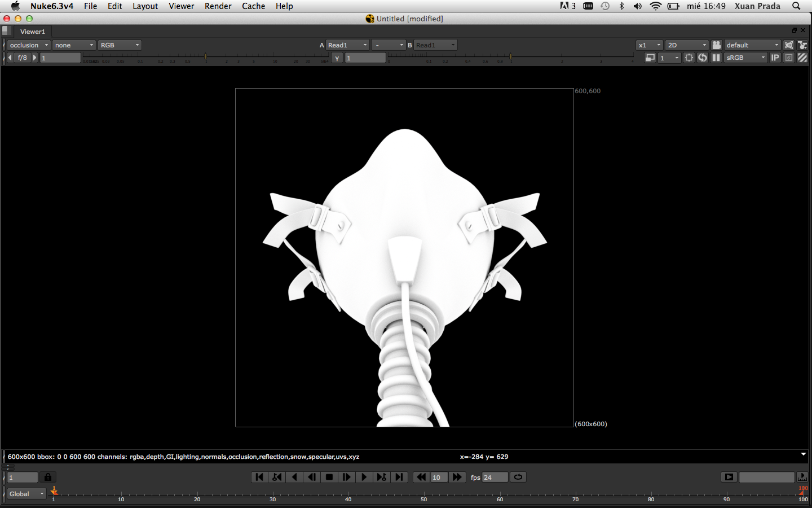The width and height of the screenshot is (812, 508).
Task: Click the pane menu icon beside Viewer1
Action: pyautogui.click(x=6, y=31)
